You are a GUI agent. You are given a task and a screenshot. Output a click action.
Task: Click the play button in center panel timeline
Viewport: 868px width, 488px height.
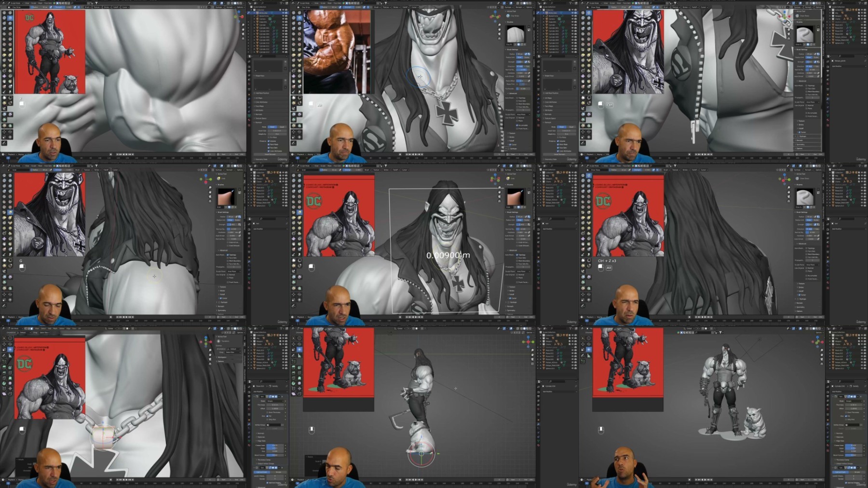(416, 317)
